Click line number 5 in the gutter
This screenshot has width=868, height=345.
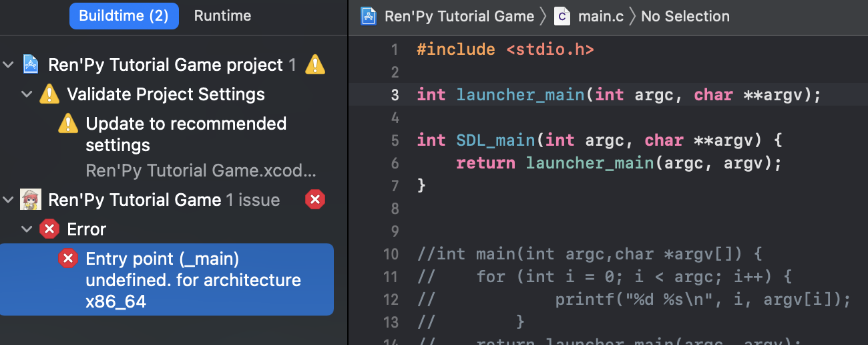394,140
